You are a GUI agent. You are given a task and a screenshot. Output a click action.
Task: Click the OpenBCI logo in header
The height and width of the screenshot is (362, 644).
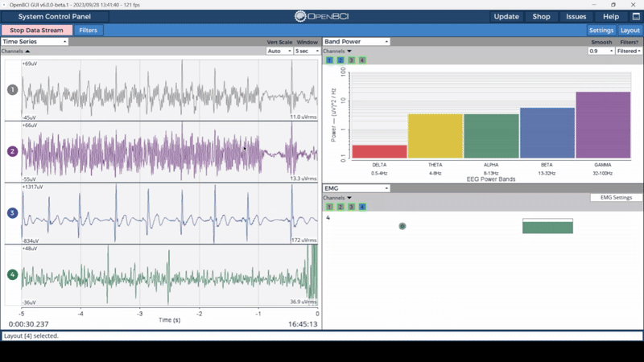click(x=321, y=16)
